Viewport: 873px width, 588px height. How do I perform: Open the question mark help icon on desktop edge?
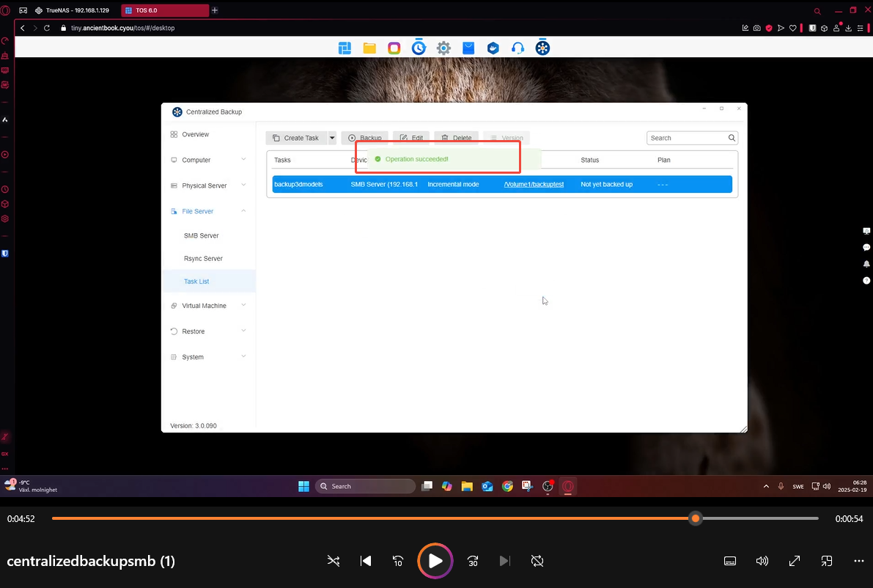pyautogui.click(x=866, y=281)
